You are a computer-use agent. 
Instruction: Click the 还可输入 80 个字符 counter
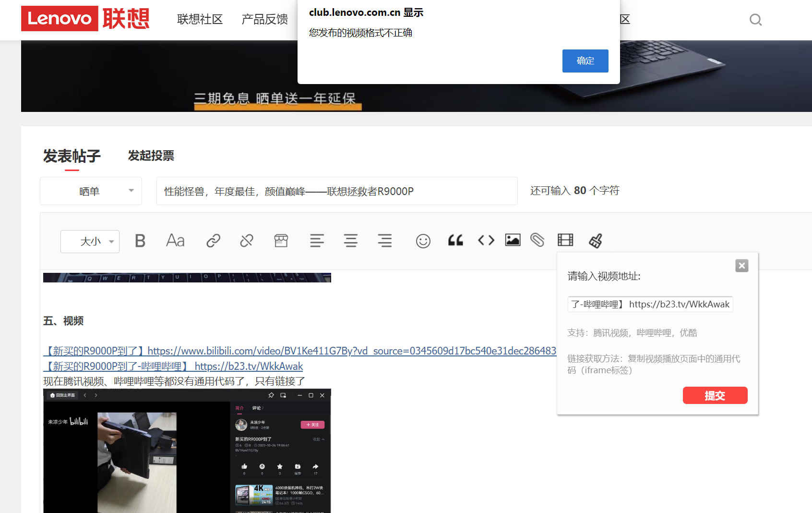[575, 191]
